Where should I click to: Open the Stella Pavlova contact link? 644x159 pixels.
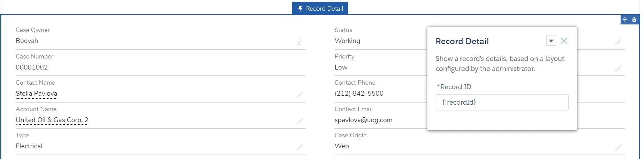pos(36,94)
